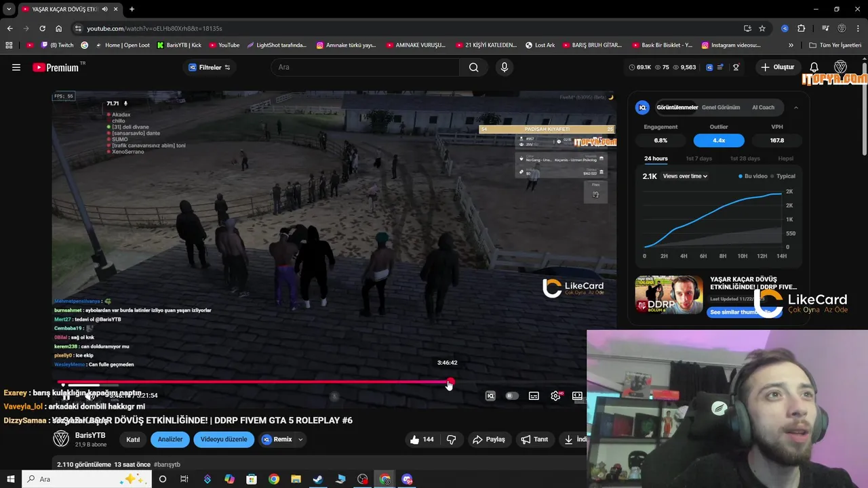Select the VPH 167.8 pill
This screenshot has height=488, width=868.
(x=777, y=140)
